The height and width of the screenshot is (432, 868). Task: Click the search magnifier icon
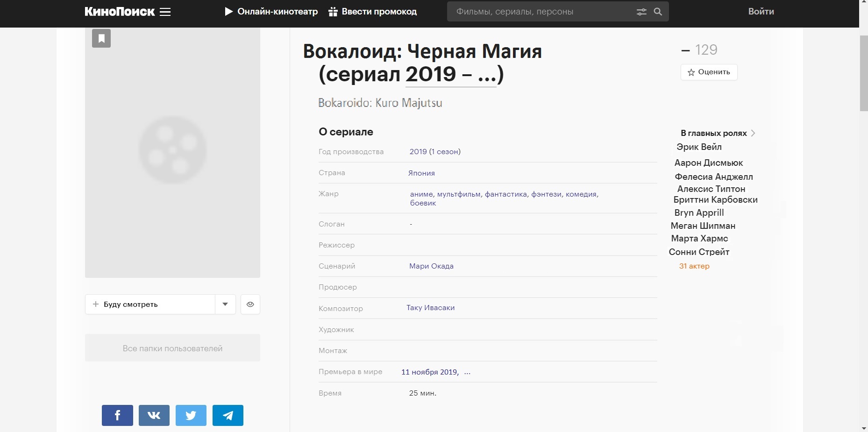click(658, 12)
